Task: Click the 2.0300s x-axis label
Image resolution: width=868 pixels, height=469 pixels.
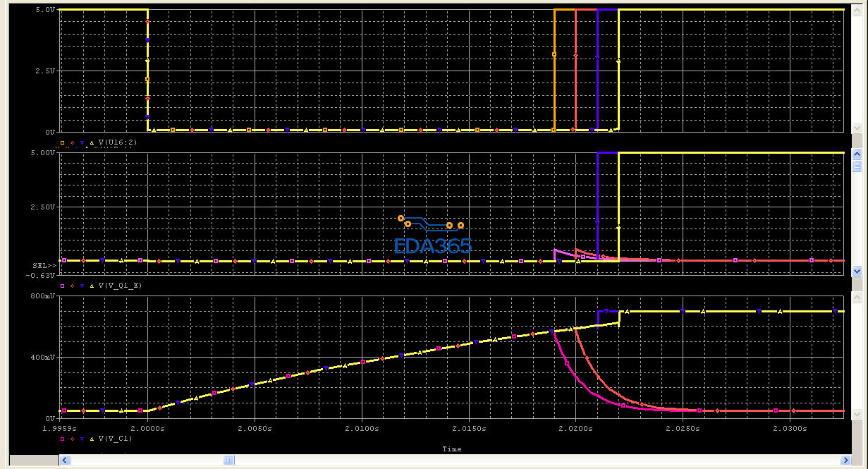Action: (790, 428)
